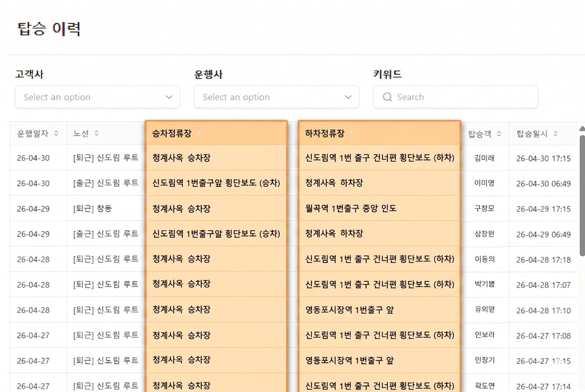Click the 26-04-28 17:10 timestamp cell
The image size is (585, 392).
click(x=543, y=311)
